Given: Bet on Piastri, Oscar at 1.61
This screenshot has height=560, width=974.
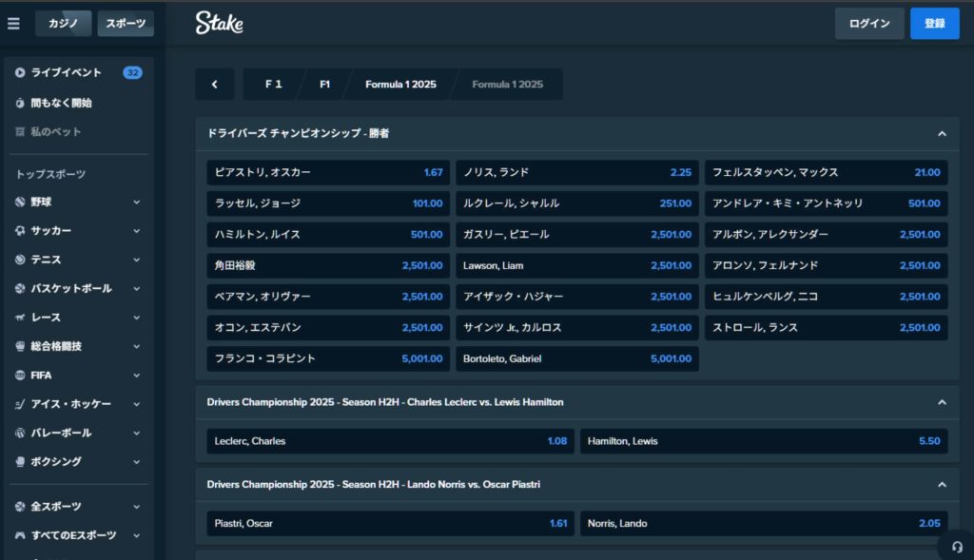Looking at the screenshot, I should tap(390, 523).
